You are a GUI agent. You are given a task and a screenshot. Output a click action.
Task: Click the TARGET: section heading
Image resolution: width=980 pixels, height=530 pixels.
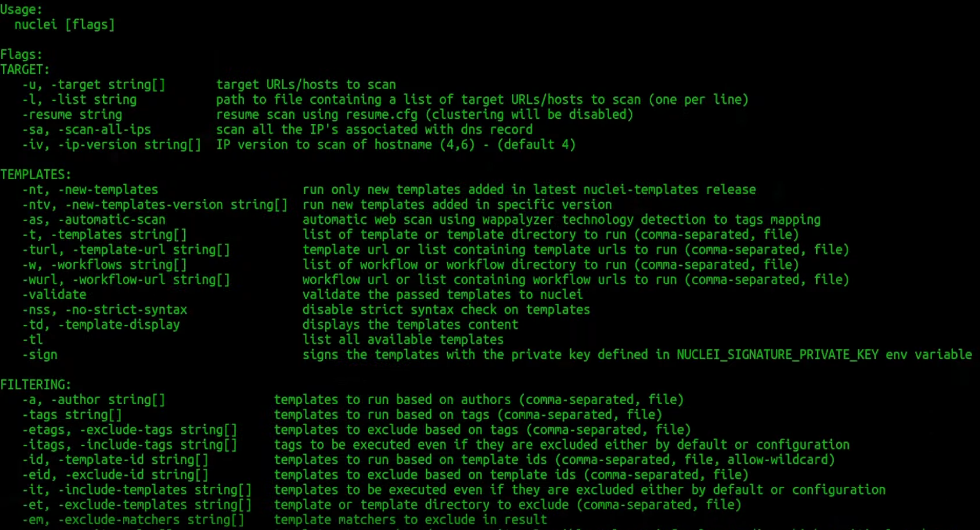(25, 69)
